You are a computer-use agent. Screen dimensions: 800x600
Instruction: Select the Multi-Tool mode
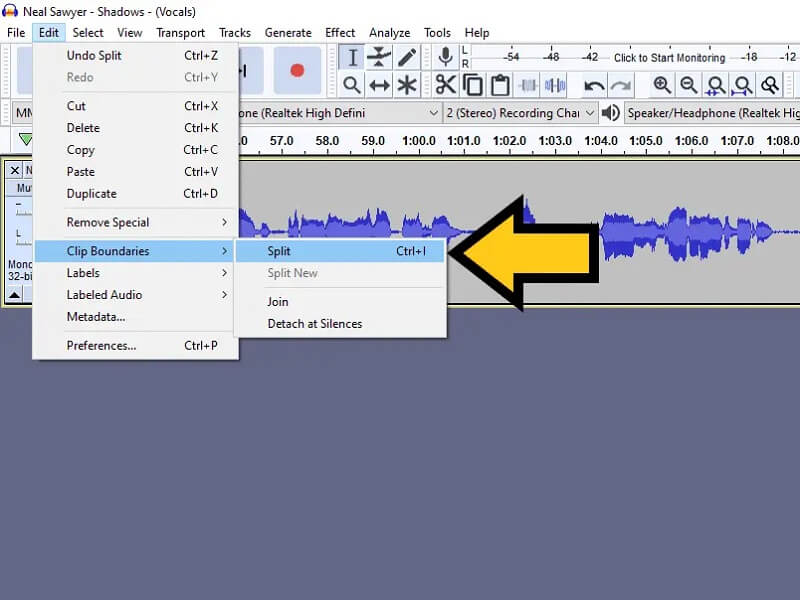click(404, 85)
